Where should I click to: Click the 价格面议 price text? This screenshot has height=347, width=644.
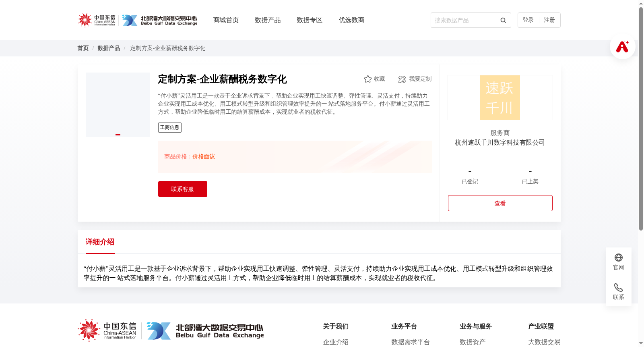204,157
